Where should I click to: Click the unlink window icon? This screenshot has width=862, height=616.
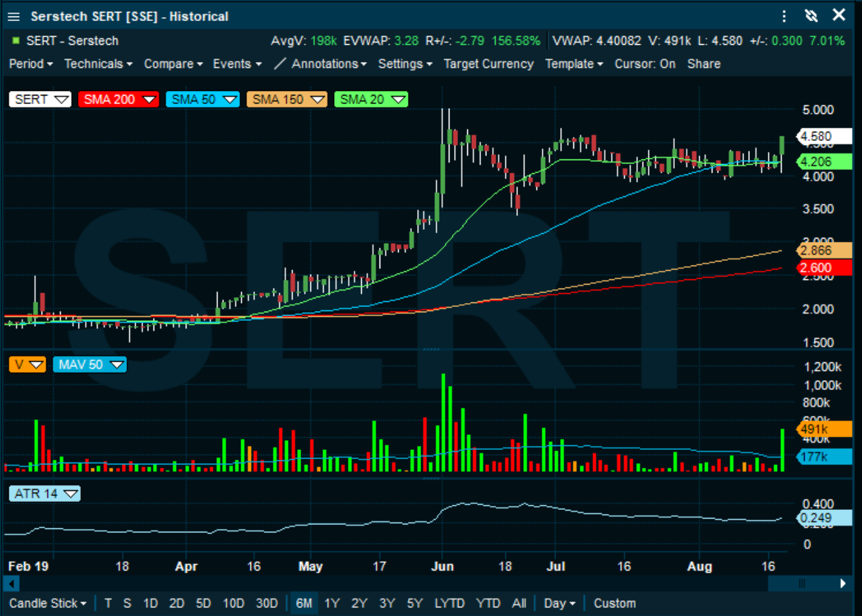point(811,16)
